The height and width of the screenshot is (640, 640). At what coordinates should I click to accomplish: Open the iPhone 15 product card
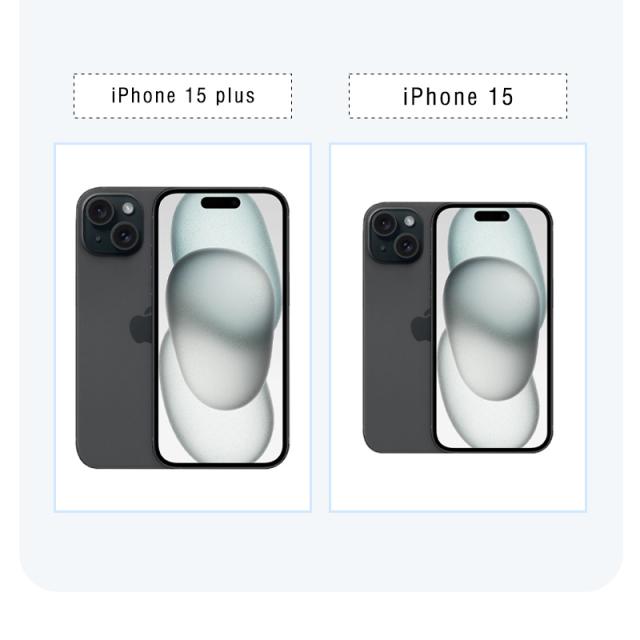pyautogui.click(x=458, y=327)
